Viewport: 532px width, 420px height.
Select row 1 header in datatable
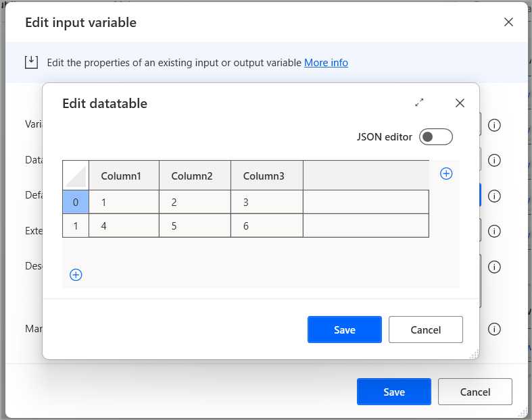tap(76, 226)
